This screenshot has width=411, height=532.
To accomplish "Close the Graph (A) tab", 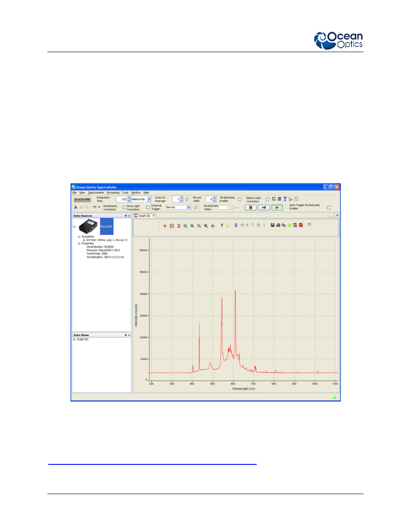I will (x=153, y=216).
